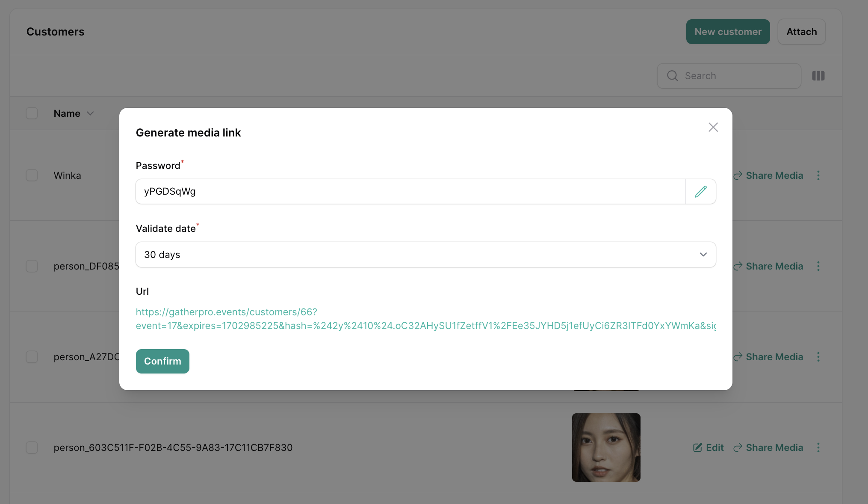Click the search magnifier icon
This screenshot has width=868, height=504.
pos(672,76)
